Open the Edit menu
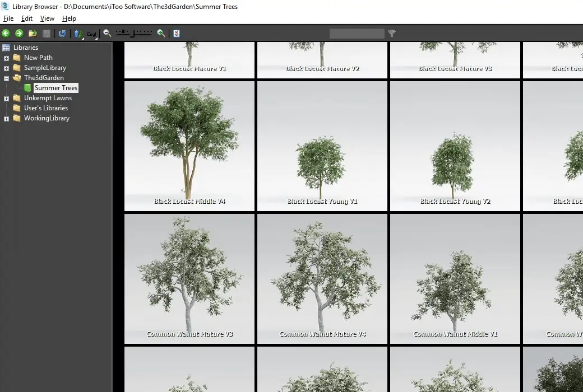This screenshot has width=583, height=392. pyautogui.click(x=27, y=18)
